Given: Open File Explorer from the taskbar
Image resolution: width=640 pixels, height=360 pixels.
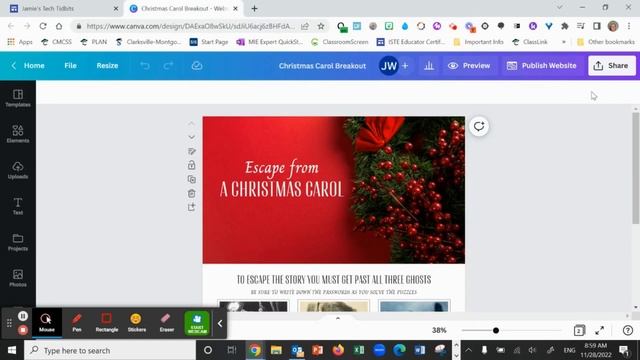Looking at the screenshot, I should click(276, 350).
